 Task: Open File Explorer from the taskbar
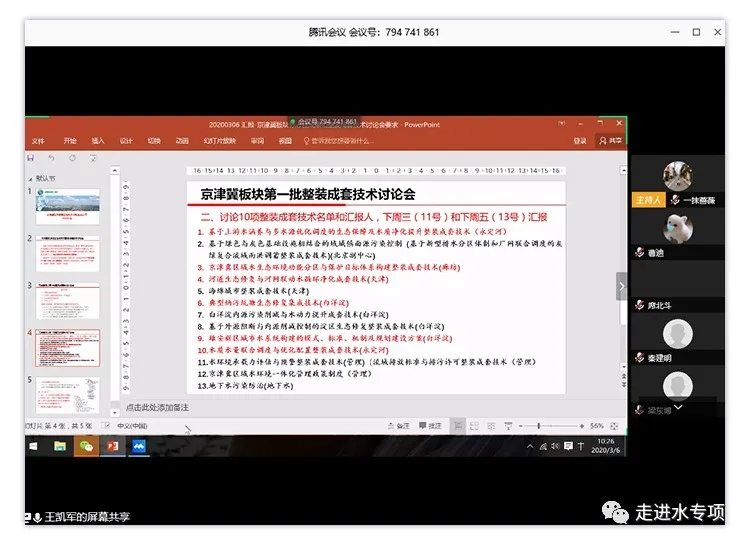click(x=60, y=445)
